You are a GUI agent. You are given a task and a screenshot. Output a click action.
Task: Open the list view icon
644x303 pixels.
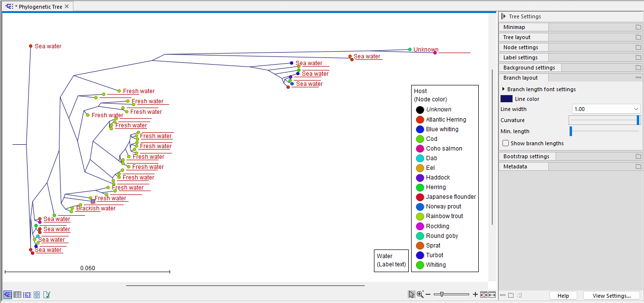(27, 294)
